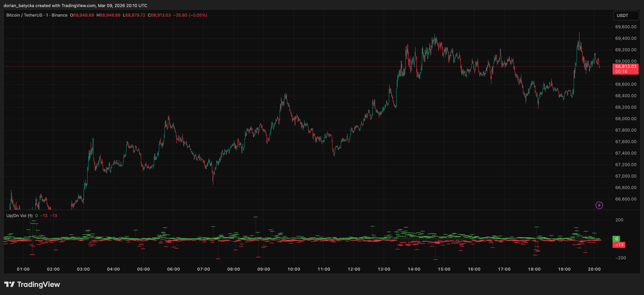644x295 pixels.
Task: Click the −35.85 (−0.05%) change value
Action: (190, 15)
